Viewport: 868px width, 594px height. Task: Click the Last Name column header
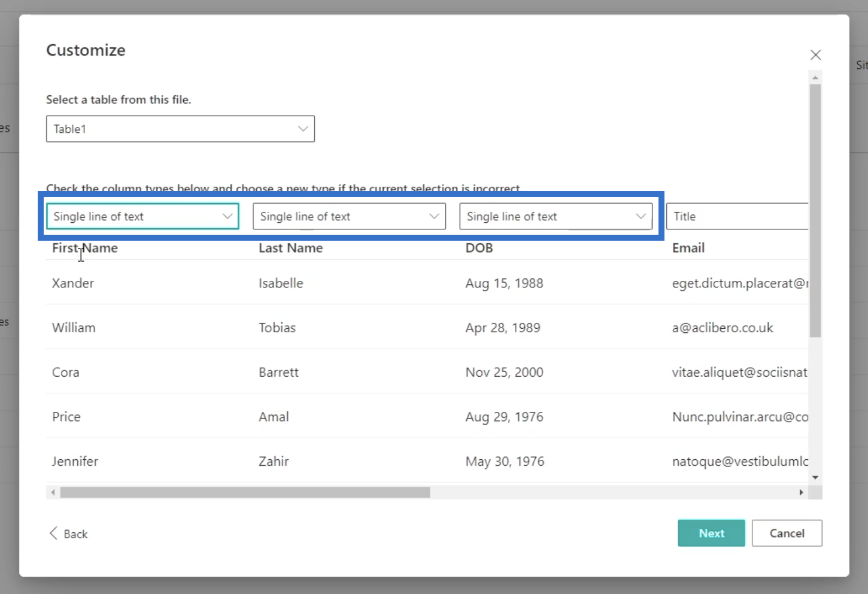tap(290, 248)
